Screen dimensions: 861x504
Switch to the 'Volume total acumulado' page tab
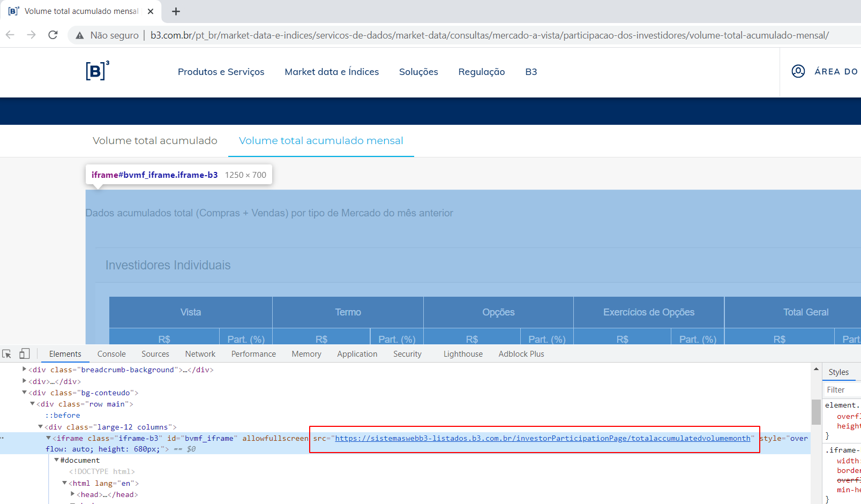155,141
